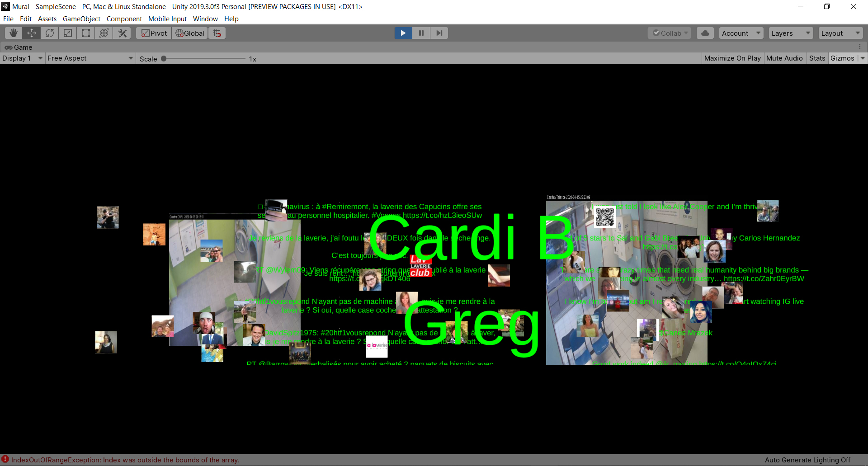868x466 pixels.
Task: Open the cloud services button
Action: 705,33
